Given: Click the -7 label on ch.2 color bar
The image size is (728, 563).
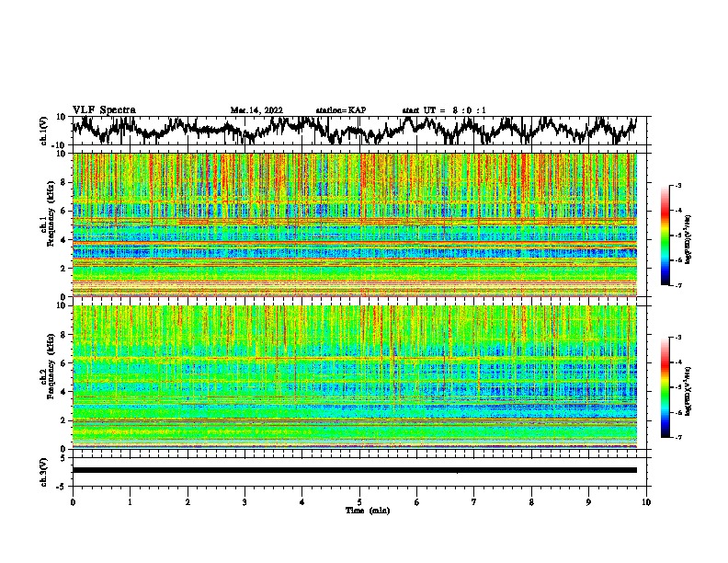Looking at the screenshot, I should (677, 437).
